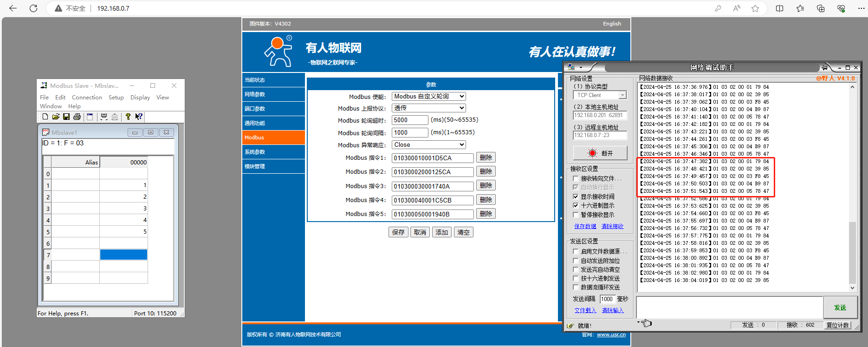Image resolution: width=868 pixels, height=347 pixels.
Task: Click the green 发送 send button
Action: 840,308
